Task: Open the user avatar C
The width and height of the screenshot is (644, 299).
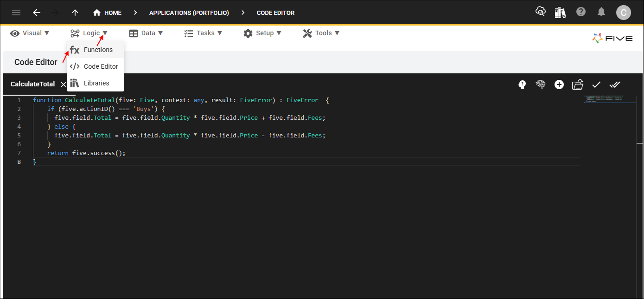Action: 623,13
